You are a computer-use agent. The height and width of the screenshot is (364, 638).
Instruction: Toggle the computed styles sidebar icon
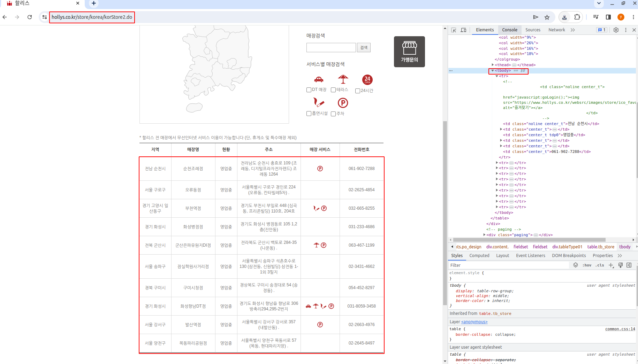click(629, 265)
